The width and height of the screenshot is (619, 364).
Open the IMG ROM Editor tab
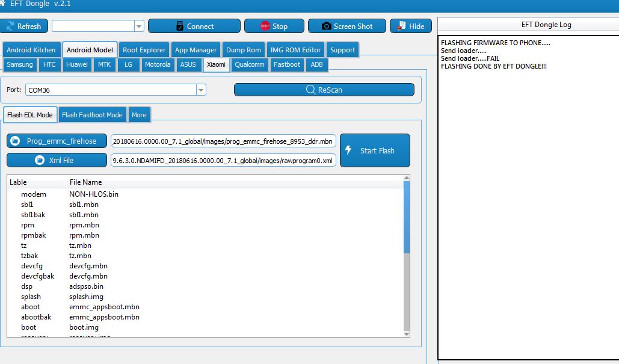pyautogui.click(x=296, y=50)
